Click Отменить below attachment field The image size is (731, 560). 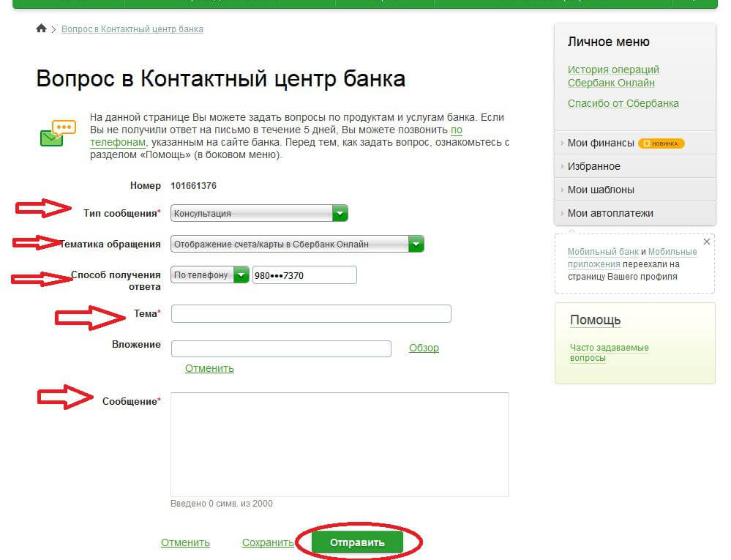click(209, 368)
